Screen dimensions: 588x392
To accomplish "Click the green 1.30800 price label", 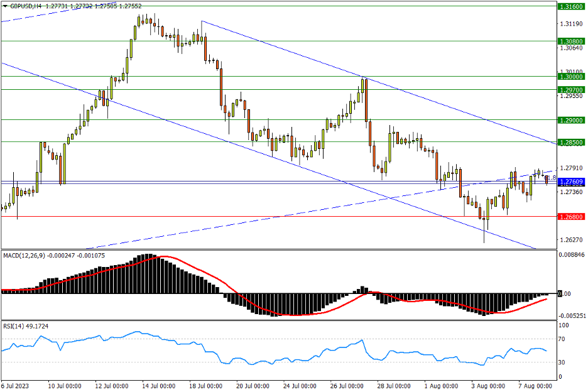I will 571,41.
